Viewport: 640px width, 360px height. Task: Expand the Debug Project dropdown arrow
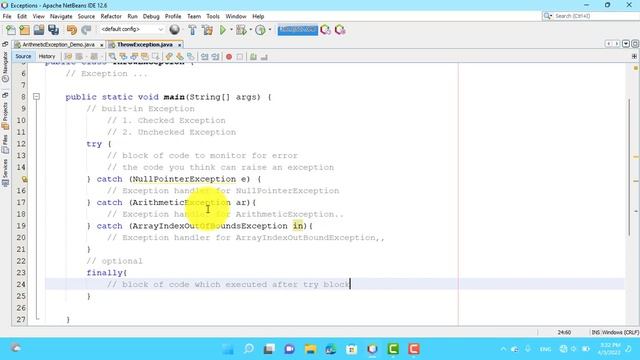tap(250, 29)
